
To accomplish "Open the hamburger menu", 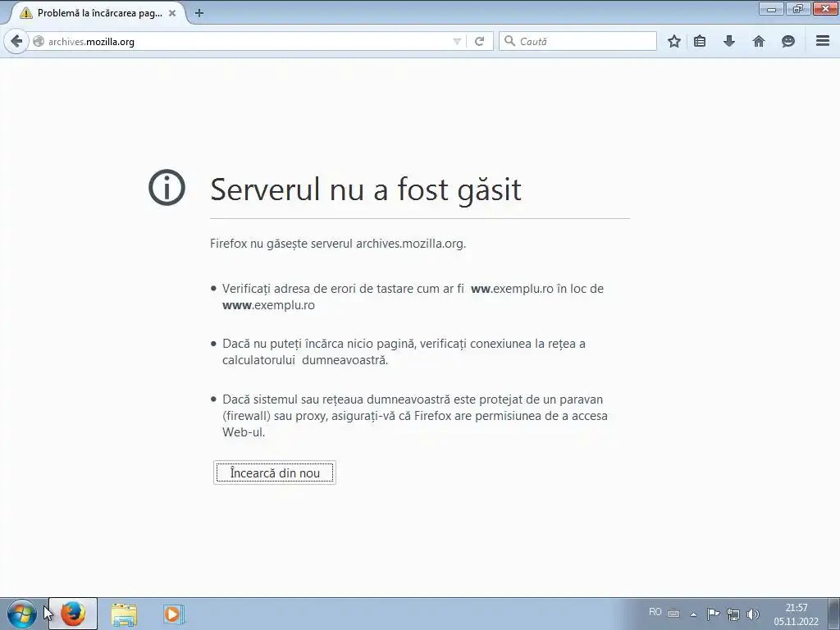I will (823, 41).
